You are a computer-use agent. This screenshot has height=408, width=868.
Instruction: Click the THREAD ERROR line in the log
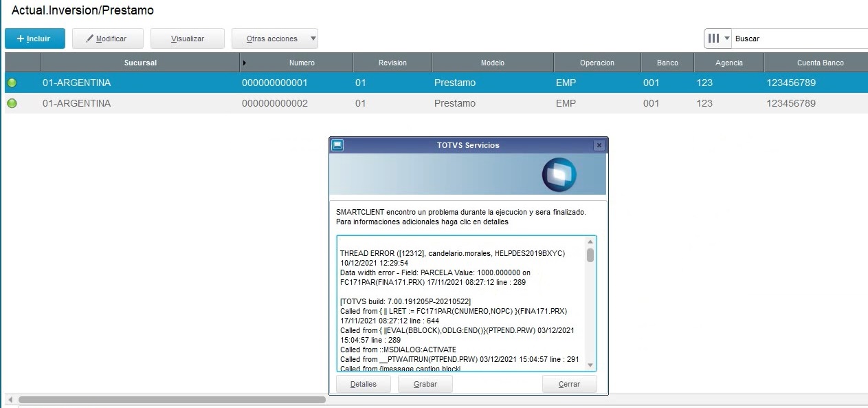pyautogui.click(x=452, y=253)
